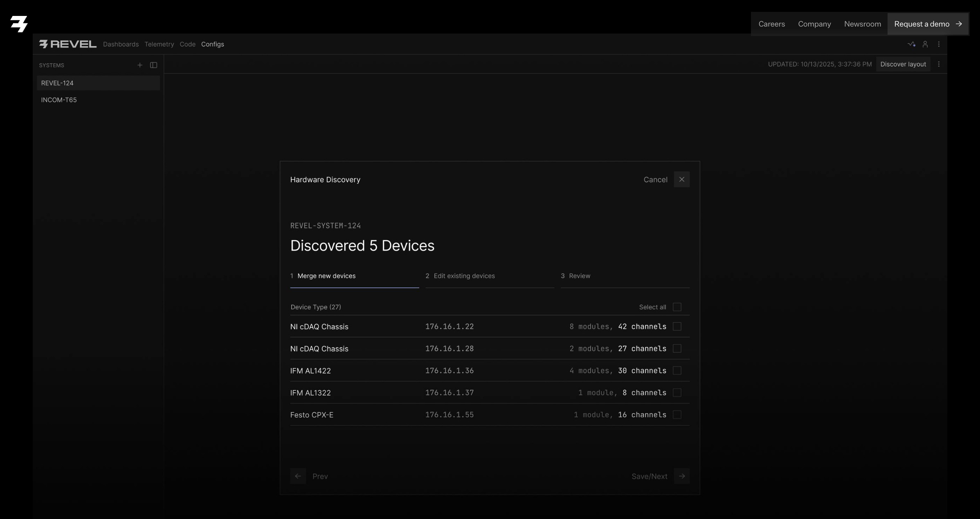Open the options menu beside Discover layout
Image resolution: width=980 pixels, height=519 pixels.
click(939, 64)
